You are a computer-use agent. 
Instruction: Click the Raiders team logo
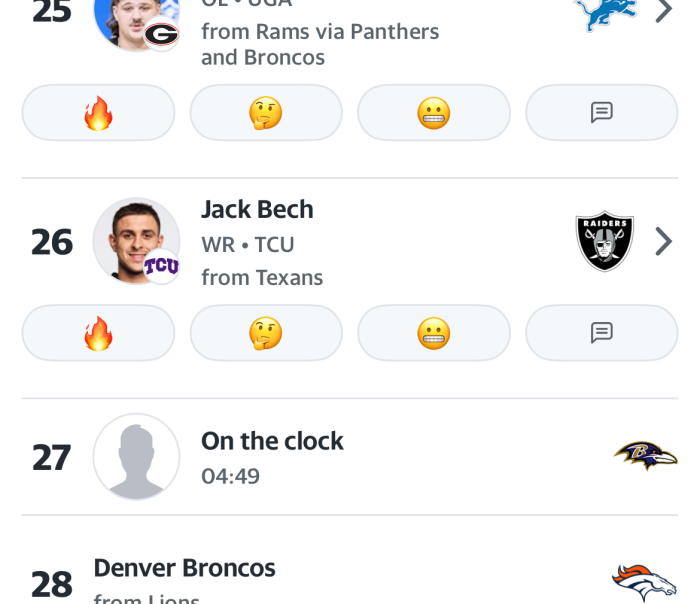pyautogui.click(x=605, y=242)
